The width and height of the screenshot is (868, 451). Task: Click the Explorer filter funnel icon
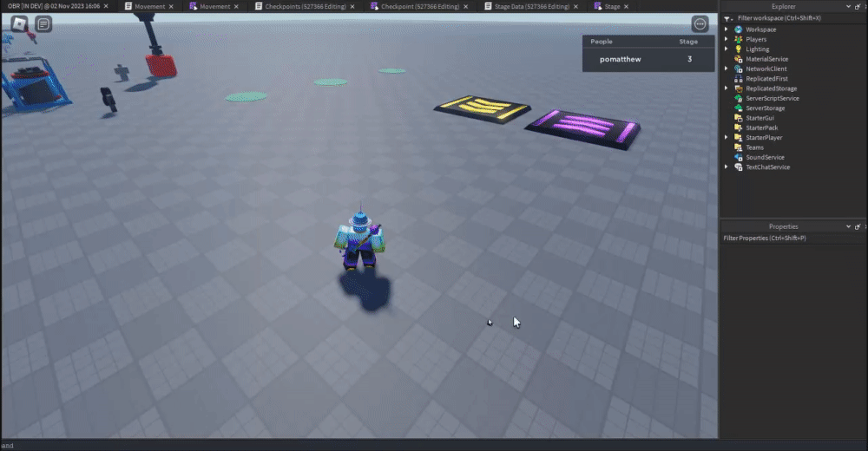click(727, 18)
